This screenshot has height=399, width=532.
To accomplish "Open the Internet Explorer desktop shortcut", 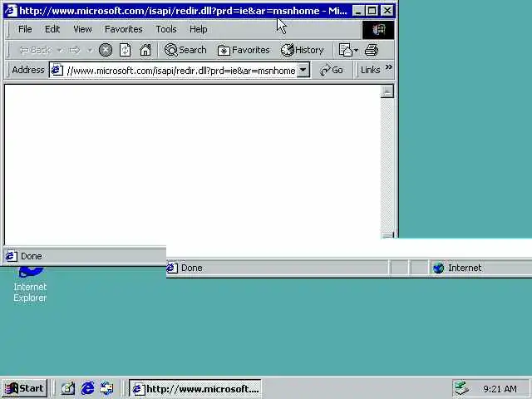I will [30, 285].
